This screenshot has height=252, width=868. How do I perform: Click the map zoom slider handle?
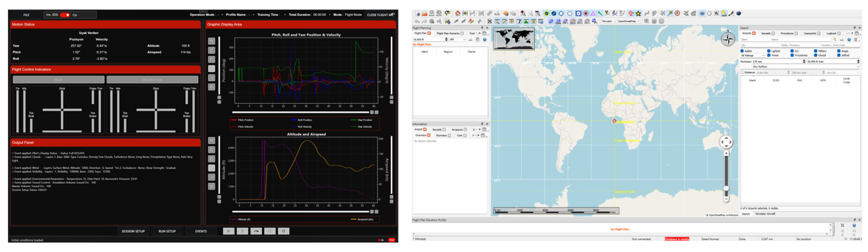coord(726,188)
